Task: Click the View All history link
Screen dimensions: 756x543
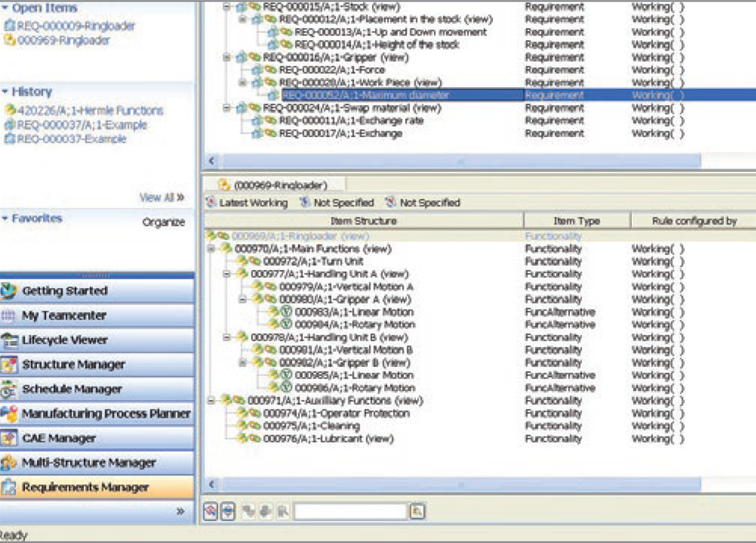Action: [161, 197]
